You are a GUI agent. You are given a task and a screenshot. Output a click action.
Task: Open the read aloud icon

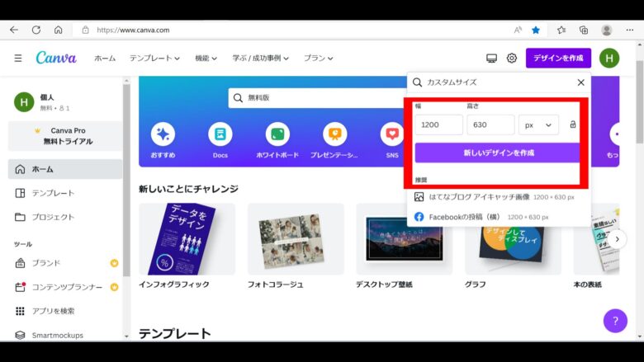point(518,30)
